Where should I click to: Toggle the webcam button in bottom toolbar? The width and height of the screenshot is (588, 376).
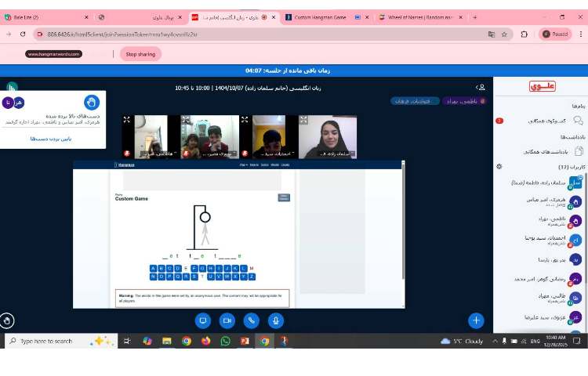(227, 320)
